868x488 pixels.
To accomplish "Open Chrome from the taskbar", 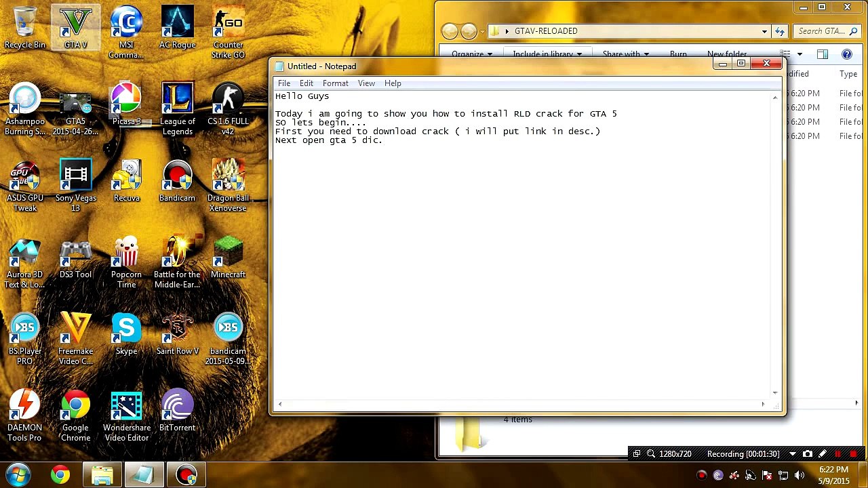I will [x=60, y=475].
